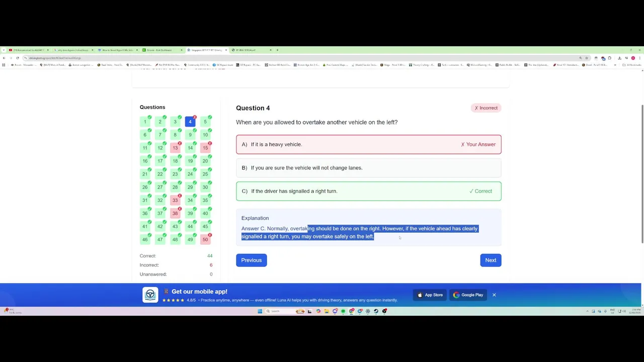The image size is (644, 362).
Task: Switch to the 'why does' Google search tab
Action: [72, 50]
